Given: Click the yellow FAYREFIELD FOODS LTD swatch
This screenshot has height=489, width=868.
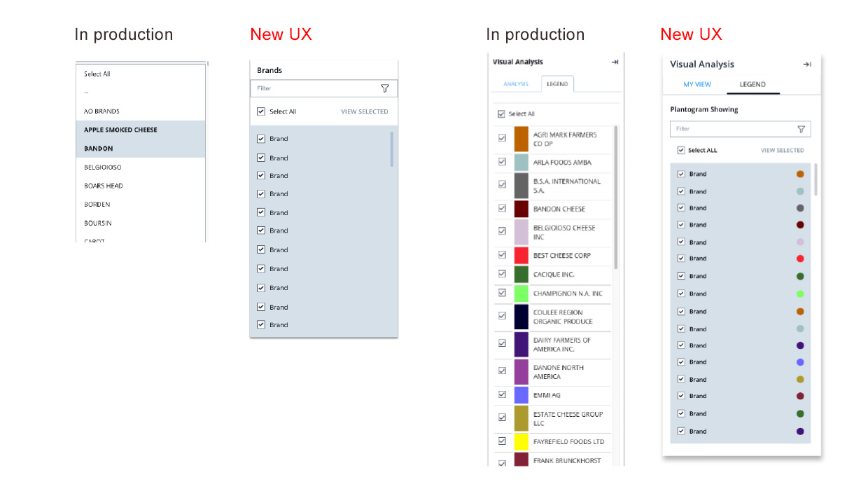Looking at the screenshot, I should tap(521, 442).
